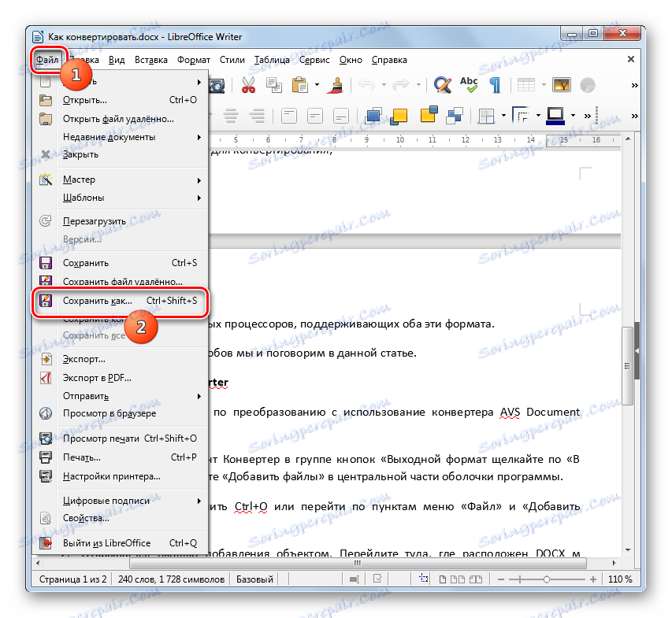This screenshot has width=672, height=618.
Task: Click the Страница 1 из 2 status field
Action: tap(72, 579)
